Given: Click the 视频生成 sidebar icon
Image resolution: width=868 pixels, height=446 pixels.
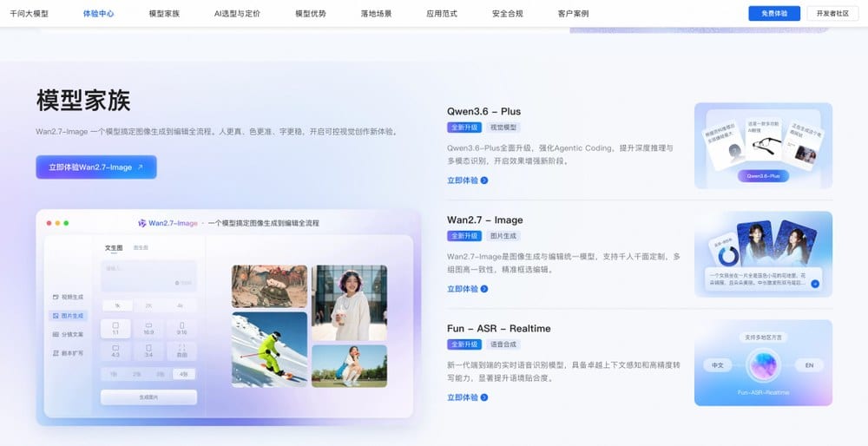Looking at the screenshot, I should [x=56, y=297].
